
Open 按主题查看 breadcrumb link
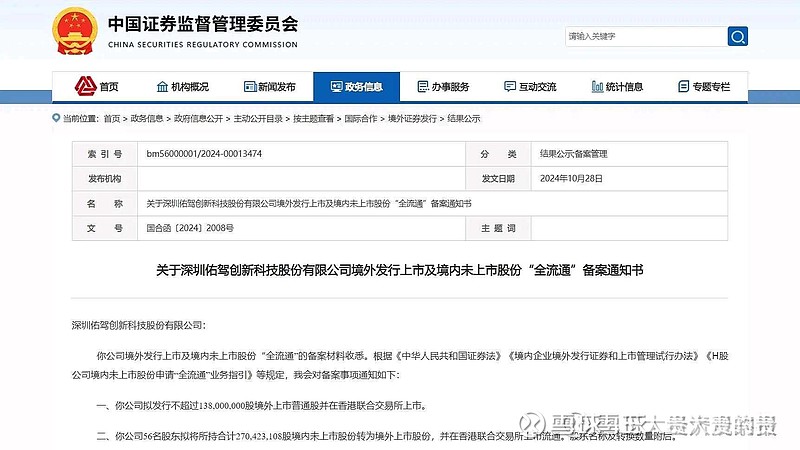[313, 118]
